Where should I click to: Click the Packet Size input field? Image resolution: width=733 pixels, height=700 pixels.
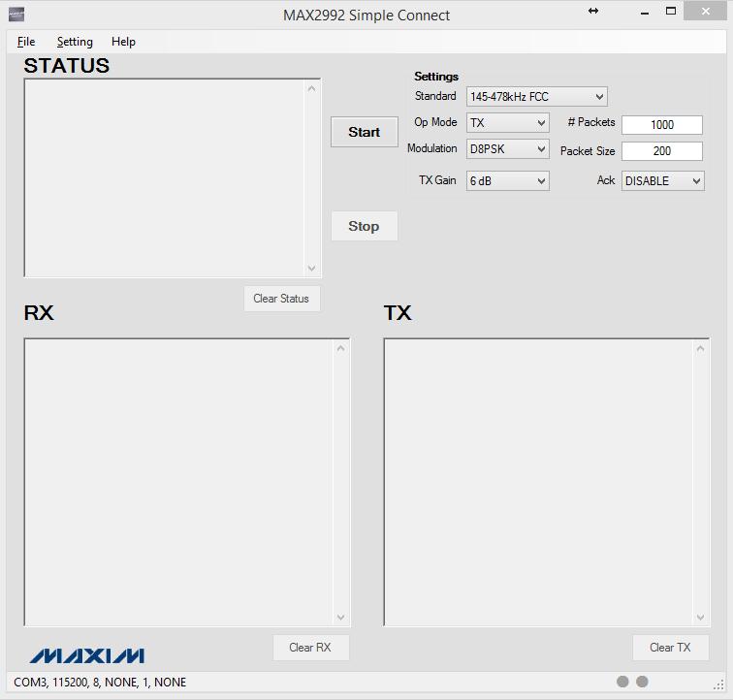(662, 151)
